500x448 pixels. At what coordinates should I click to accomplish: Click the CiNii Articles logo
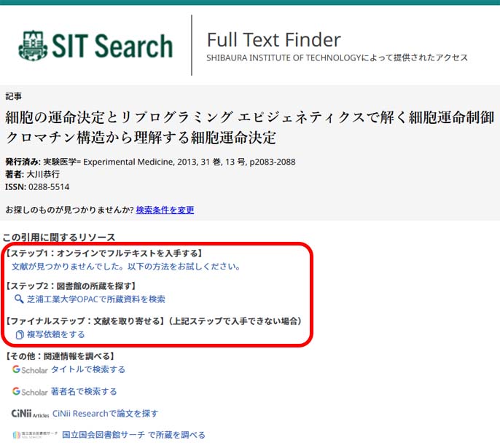tap(31, 414)
